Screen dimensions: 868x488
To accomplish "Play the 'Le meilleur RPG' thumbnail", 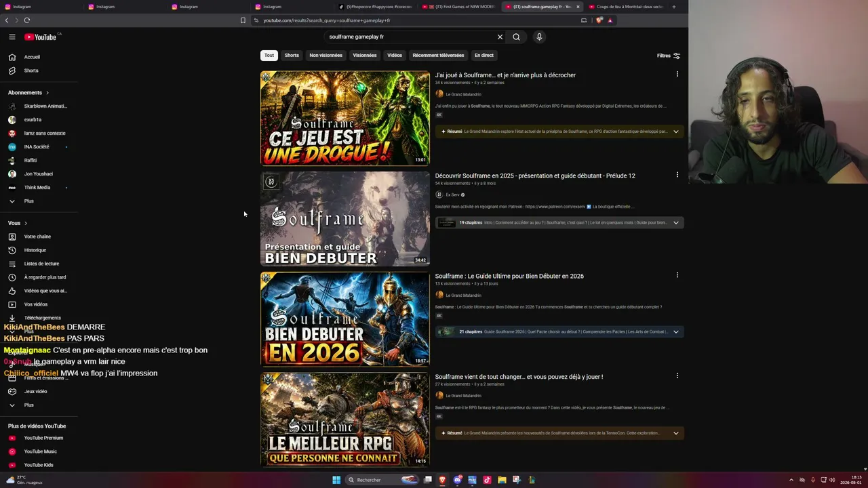I will (x=345, y=420).
